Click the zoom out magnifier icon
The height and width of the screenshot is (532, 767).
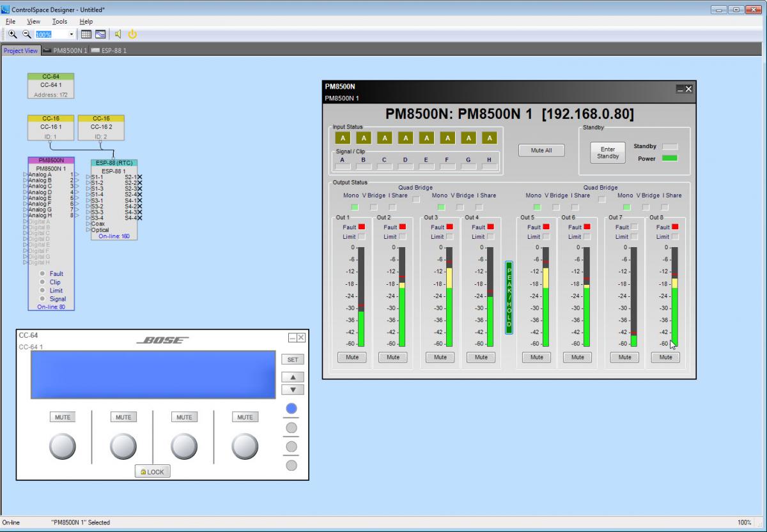(27, 34)
